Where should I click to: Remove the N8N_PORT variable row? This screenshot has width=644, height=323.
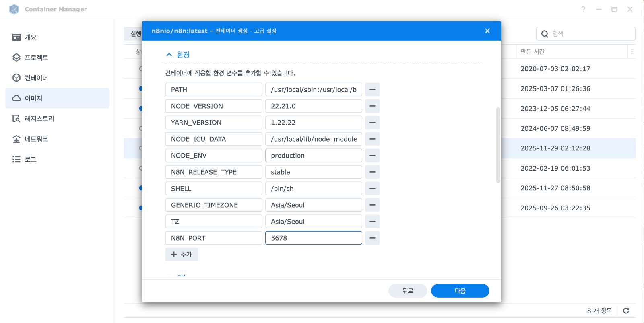pyautogui.click(x=372, y=238)
